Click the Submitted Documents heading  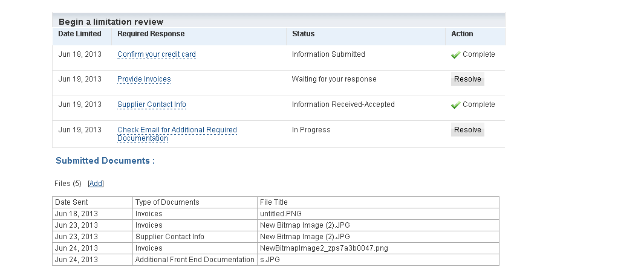[x=105, y=161]
